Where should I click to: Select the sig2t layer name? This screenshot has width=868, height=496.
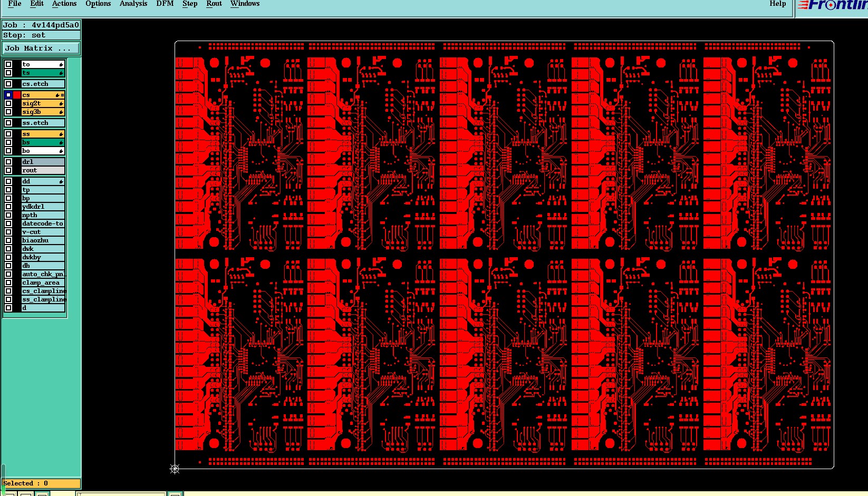click(x=43, y=103)
